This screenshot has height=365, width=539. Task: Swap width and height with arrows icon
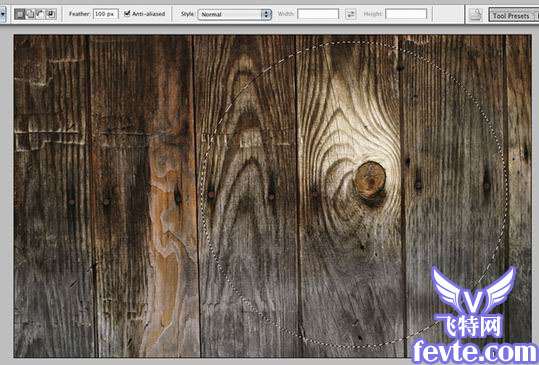point(351,14)
